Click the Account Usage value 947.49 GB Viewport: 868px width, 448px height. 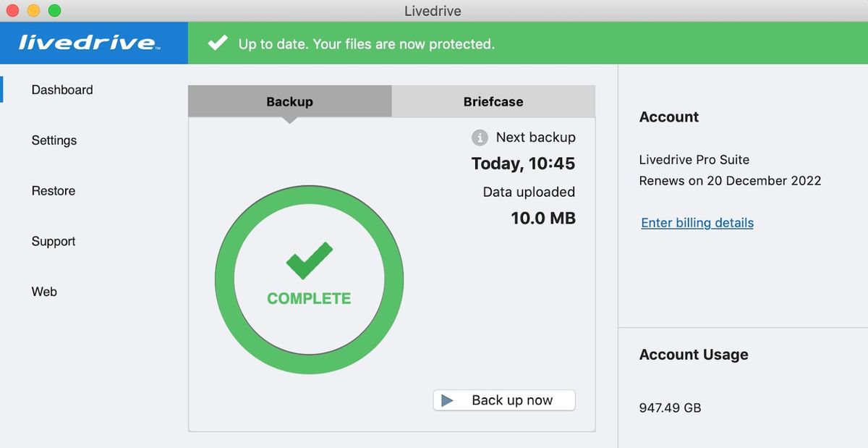670,407
